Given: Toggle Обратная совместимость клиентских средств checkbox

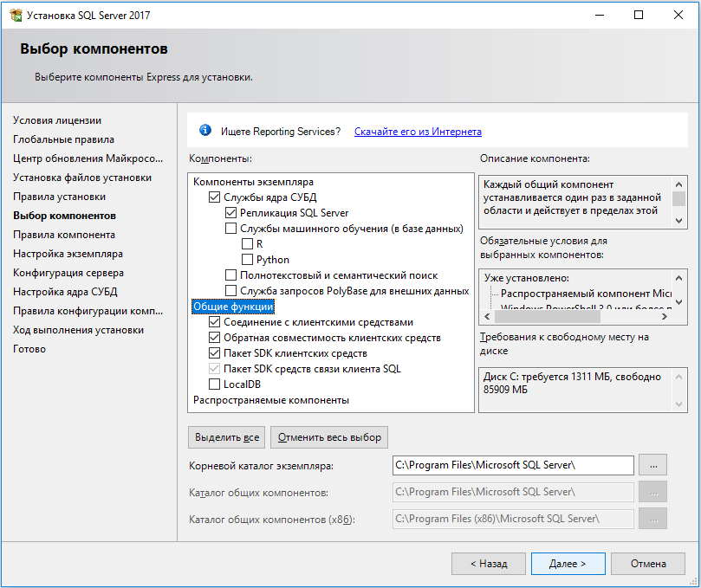Looking at the screenshot, I should [x=215, y=338].
